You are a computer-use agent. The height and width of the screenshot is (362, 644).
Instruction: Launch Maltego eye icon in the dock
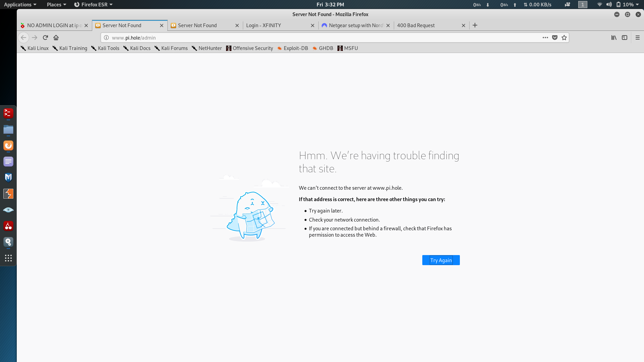8,210
